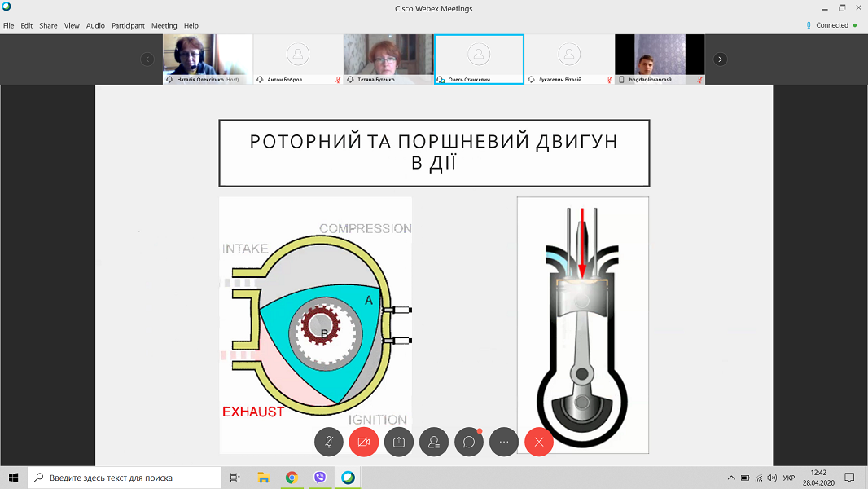Viewport: 868px width, 489px height.
Task: Leave the meeting with the red X button
Action: click(539, 442)
